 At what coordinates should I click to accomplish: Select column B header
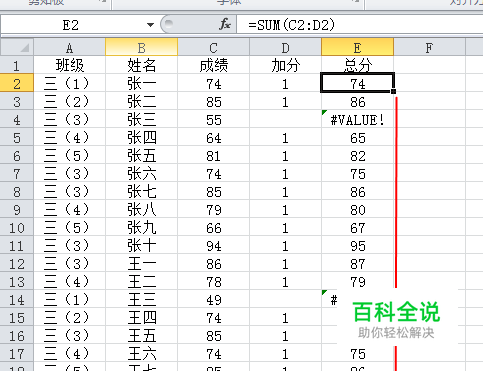click(141, 47)
